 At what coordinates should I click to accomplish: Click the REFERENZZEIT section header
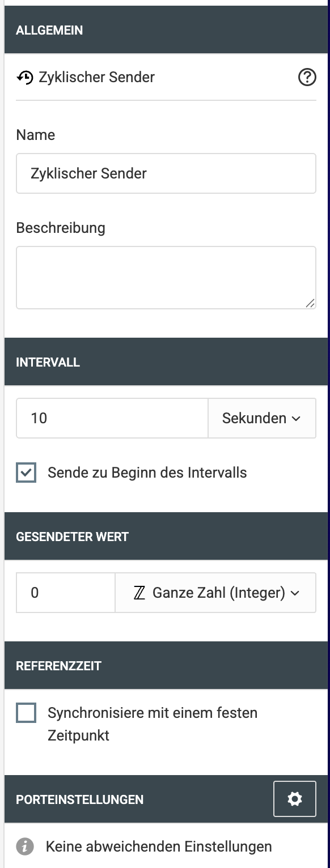tap(166, 666)
